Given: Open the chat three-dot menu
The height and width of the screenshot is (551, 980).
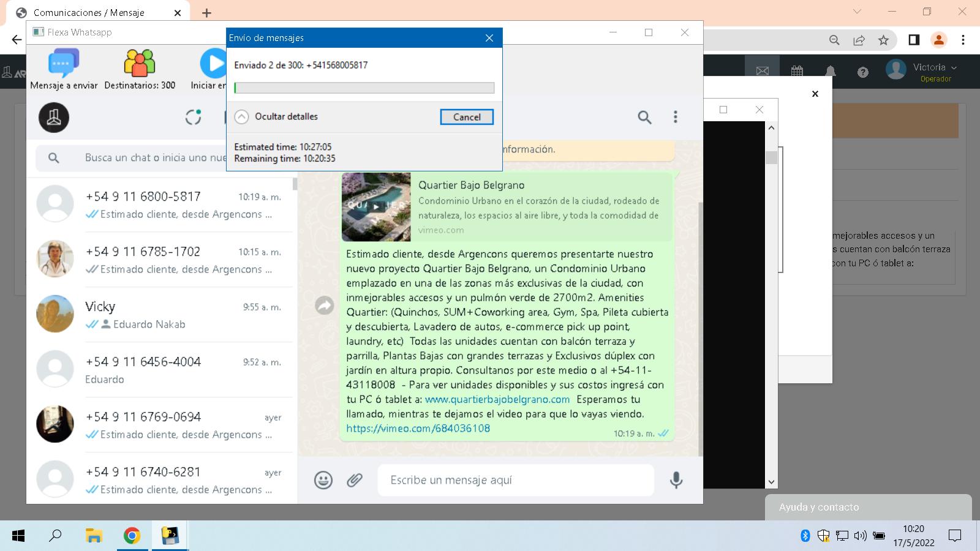Looking at the screenshot, I should tap(676, 117).
